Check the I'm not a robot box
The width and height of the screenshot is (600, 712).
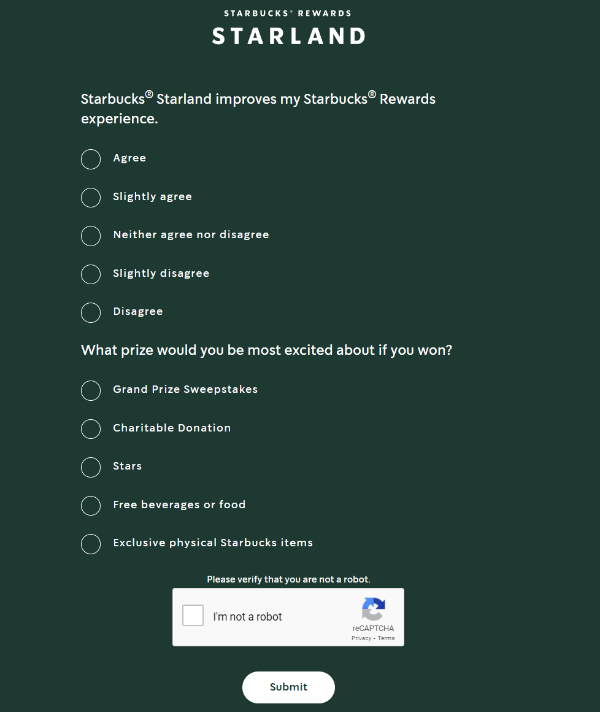pos(193,616)
